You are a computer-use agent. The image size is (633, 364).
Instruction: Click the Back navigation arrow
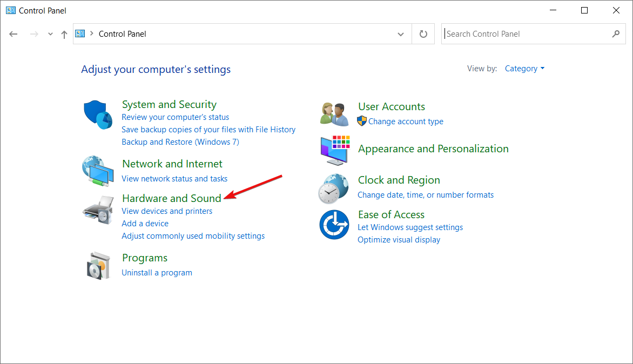(x=14, y=34)
